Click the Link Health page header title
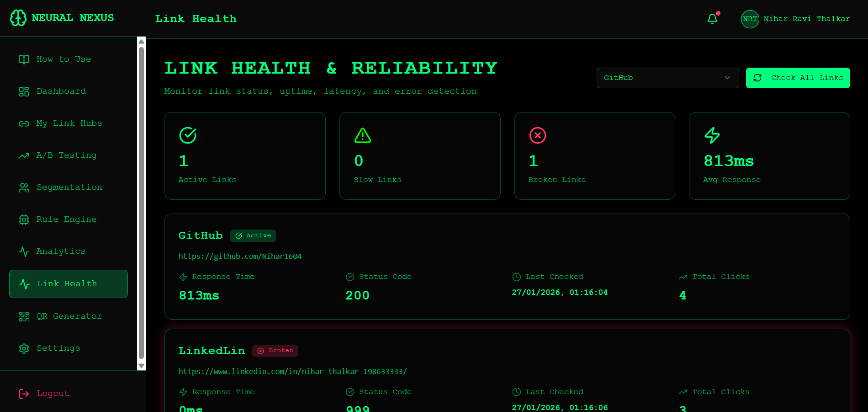The image size is (868, 412). tap(196, 19)
